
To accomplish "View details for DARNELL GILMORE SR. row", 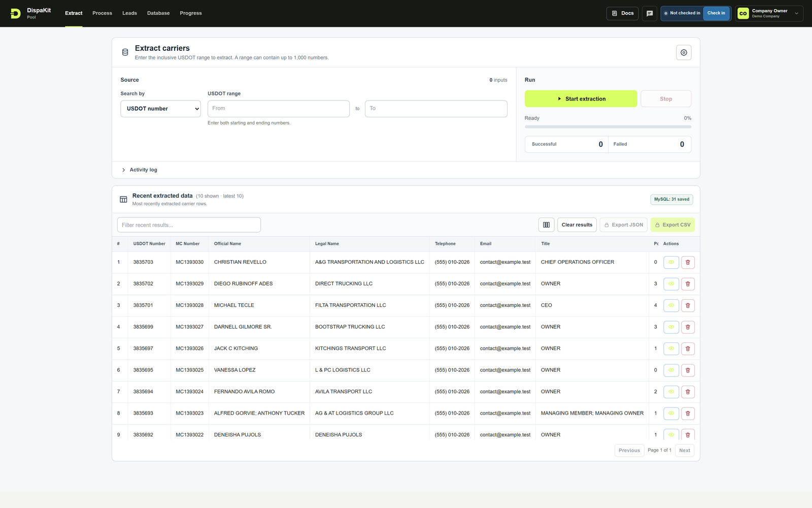I will [x=671, y=327].
